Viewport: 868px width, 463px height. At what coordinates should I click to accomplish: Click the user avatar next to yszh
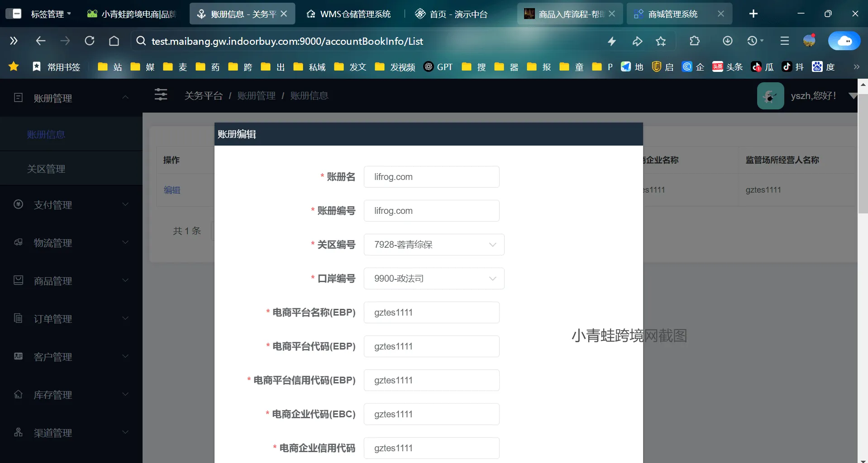(x=770, y=96)
